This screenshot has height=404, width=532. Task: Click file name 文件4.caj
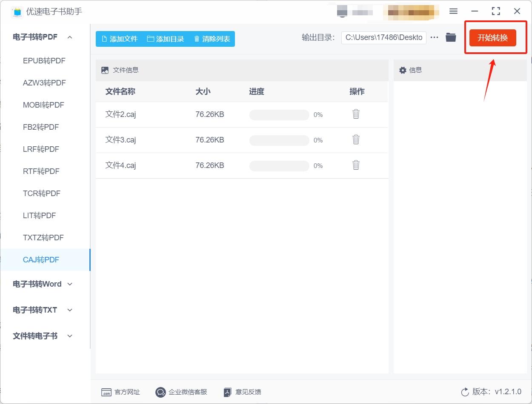coord(120,165)
